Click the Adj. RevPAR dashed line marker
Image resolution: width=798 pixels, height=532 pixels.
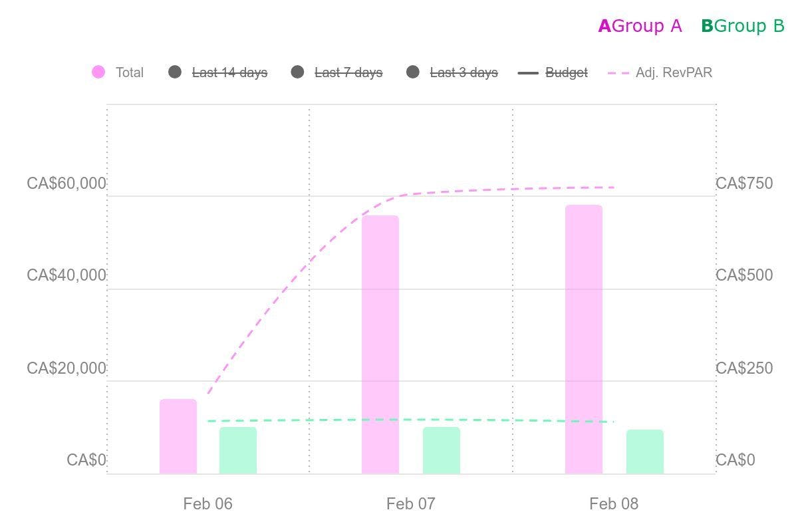618,72
